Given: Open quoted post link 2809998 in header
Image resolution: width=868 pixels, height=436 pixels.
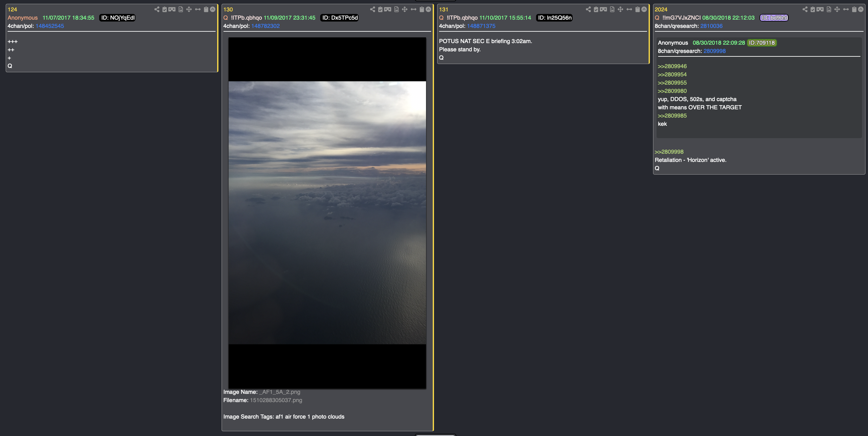Looking at the screenshot, I should (x=714, y=51).
